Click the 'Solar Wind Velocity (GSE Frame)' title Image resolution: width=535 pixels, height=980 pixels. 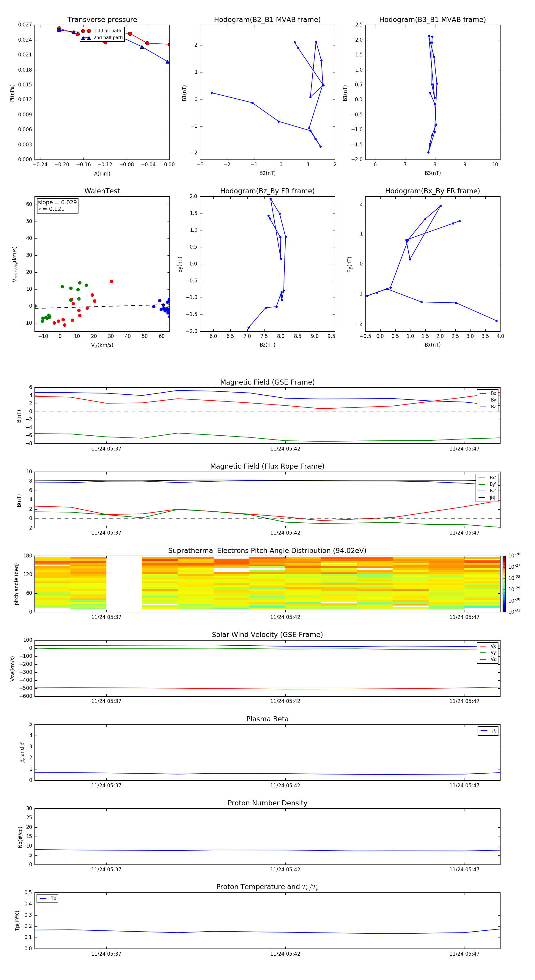click(267, 635)
